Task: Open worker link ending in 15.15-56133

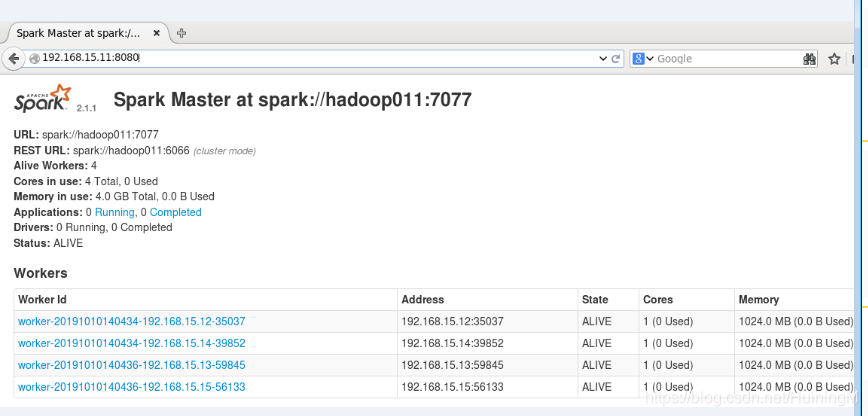Action: coord(132,387)
